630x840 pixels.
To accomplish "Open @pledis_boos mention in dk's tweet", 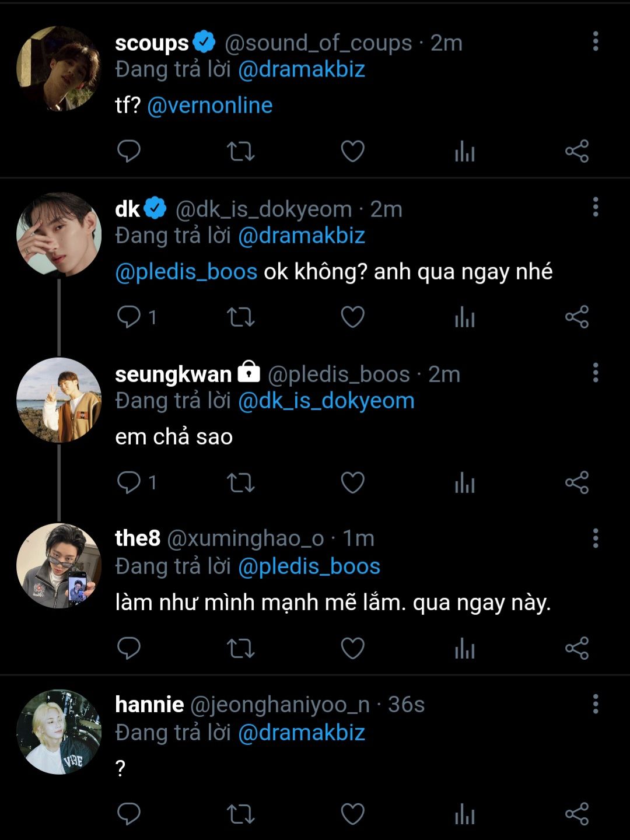I will tap(186, 272).
